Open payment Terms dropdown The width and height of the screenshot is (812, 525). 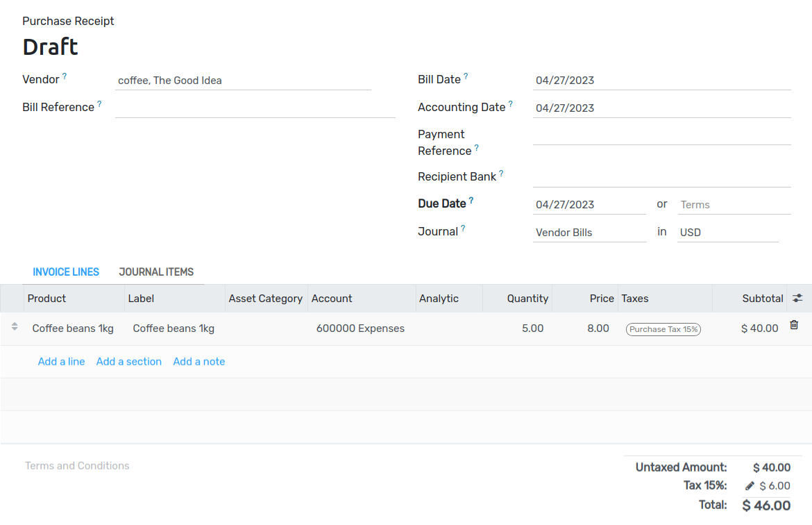click(734, 205)
